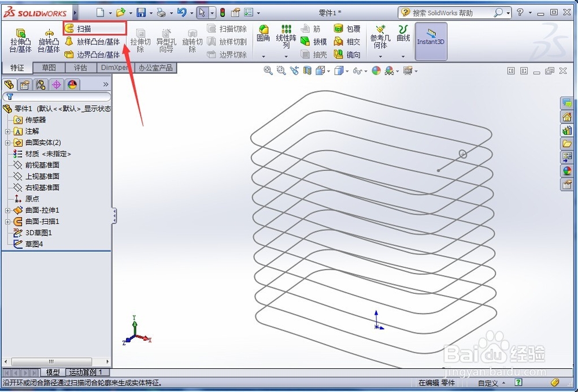This screenshot has width=578, height=392.
Task: Click the 筋 rib tool
Action: coord(311,28)
